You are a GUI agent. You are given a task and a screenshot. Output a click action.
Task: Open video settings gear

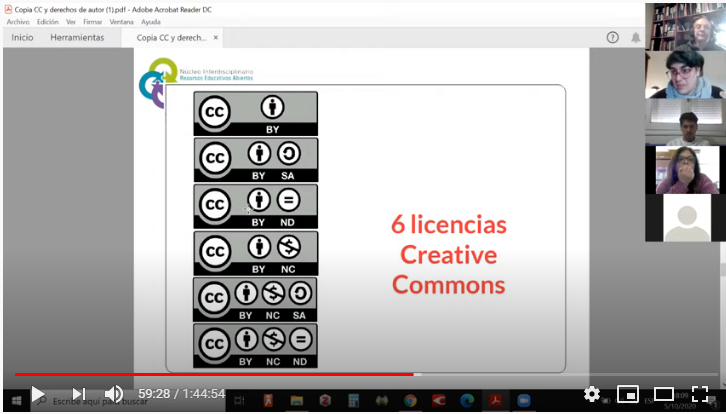click(591, 394)
